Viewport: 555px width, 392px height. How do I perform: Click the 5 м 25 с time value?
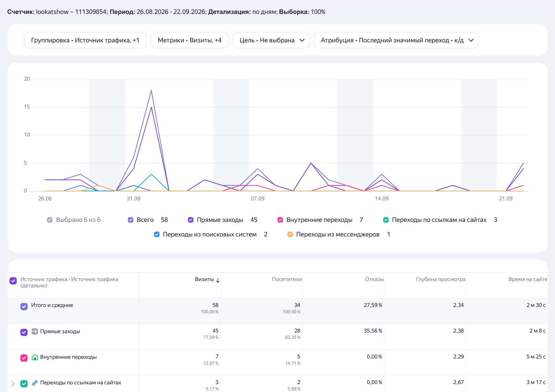[536, 357]
